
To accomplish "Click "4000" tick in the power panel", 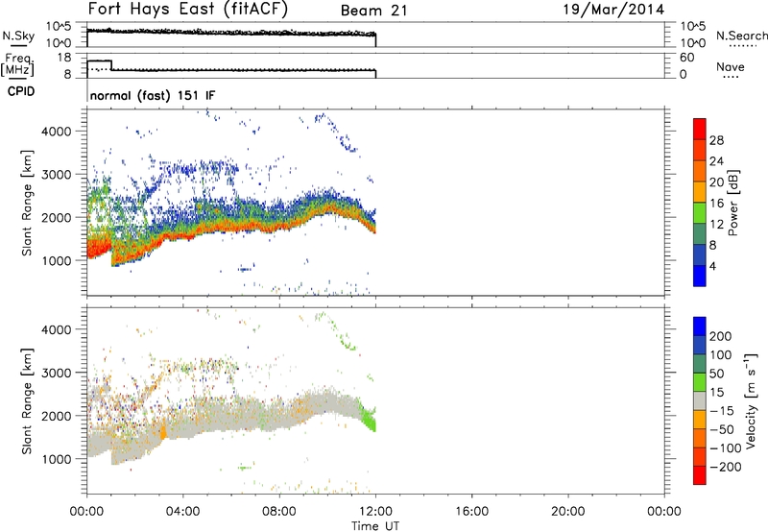I will coord(56,132).
